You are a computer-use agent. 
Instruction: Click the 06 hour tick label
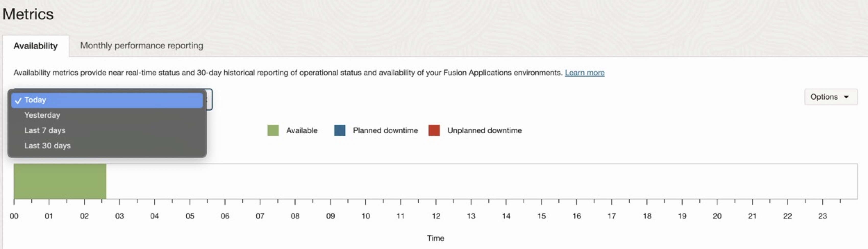225,216
